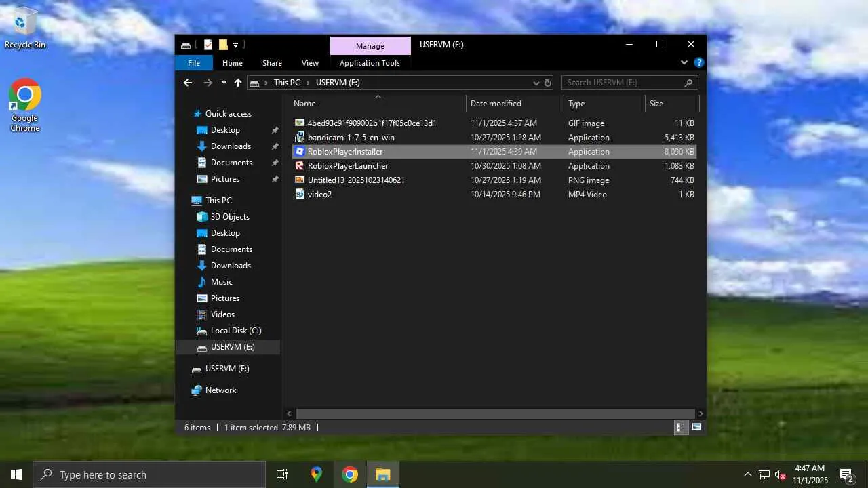The width and height of the screenshot is (868, 488).
Task: Open pinned Downloads under Quick access
Action: click(231, 146)
